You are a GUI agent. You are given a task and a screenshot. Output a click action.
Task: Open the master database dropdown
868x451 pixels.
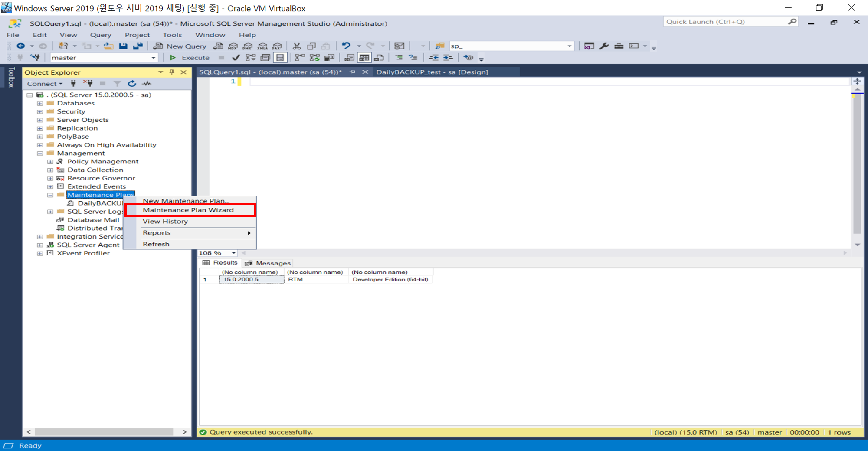(153, 58)
